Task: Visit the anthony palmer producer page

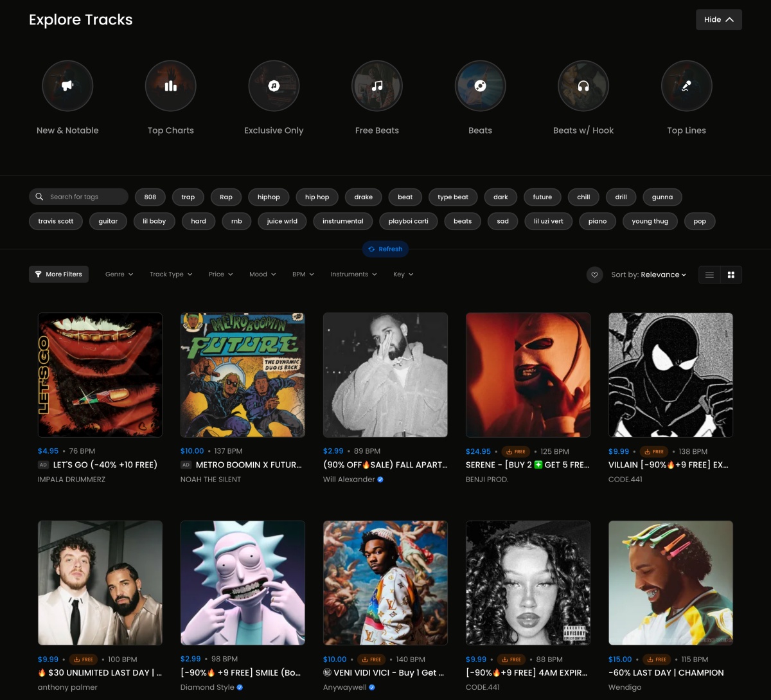Action: click(68, 687)
